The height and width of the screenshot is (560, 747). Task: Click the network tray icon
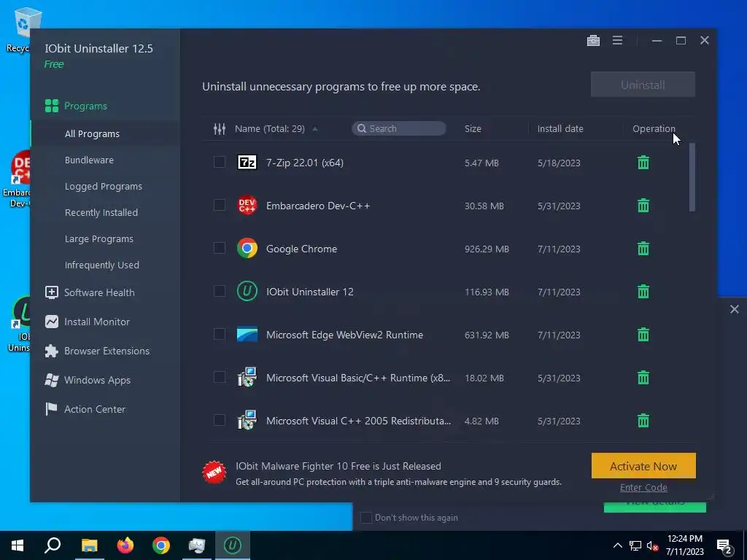tap(635, 545)
